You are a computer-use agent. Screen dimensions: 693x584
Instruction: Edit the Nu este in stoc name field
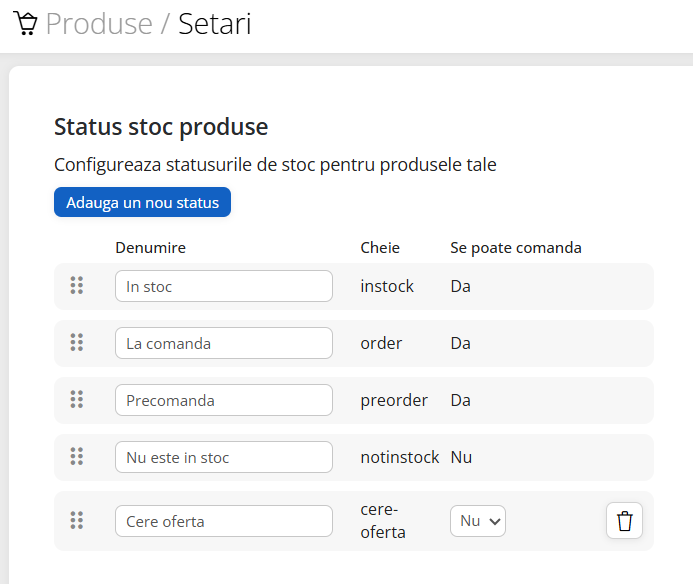[x=224, y=457]
